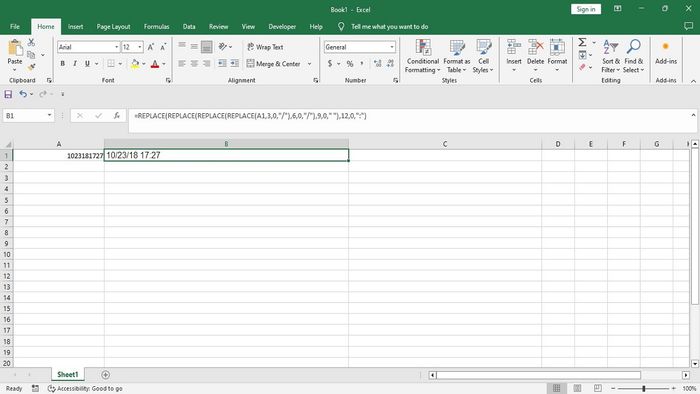
Task: Switch to Page Layout view in status bar
Action: point(577,388)
